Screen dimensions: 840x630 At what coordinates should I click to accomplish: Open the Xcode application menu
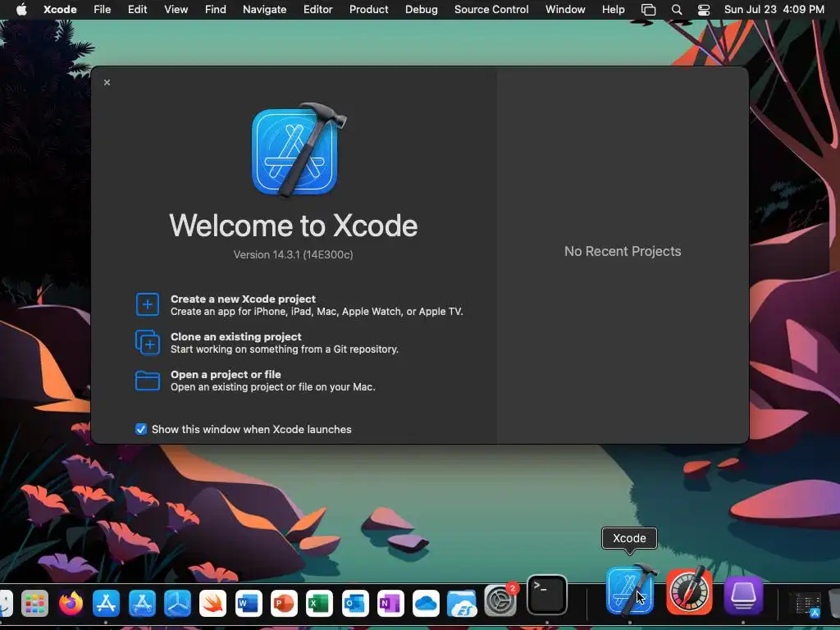[x=60, y=10]
